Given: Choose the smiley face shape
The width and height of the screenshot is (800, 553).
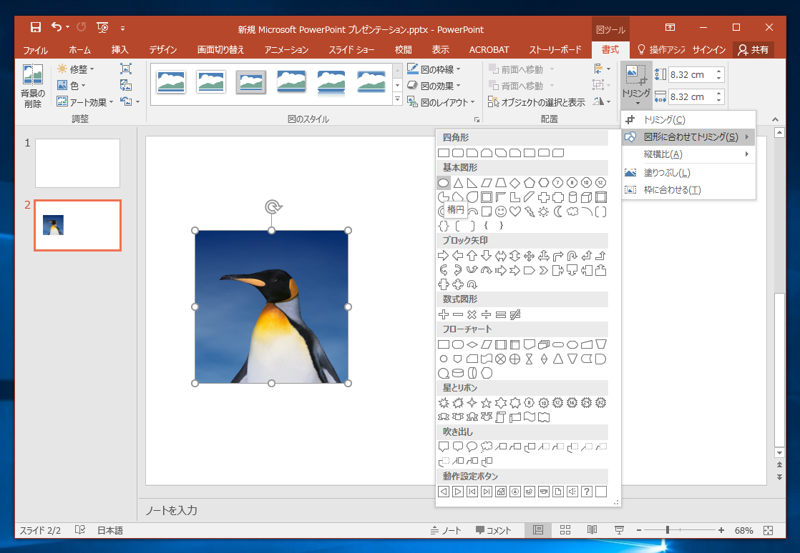Looking at the screenshot, I should (501, 211).
